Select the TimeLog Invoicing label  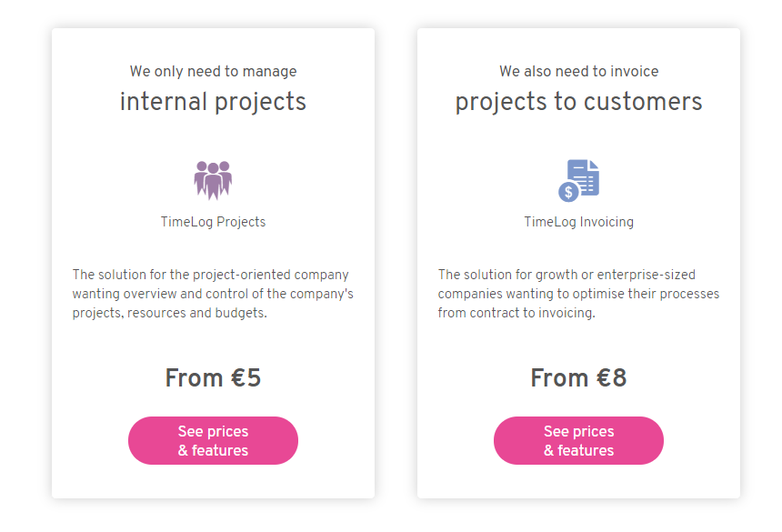pyautogui.click(x=578, y=222)
